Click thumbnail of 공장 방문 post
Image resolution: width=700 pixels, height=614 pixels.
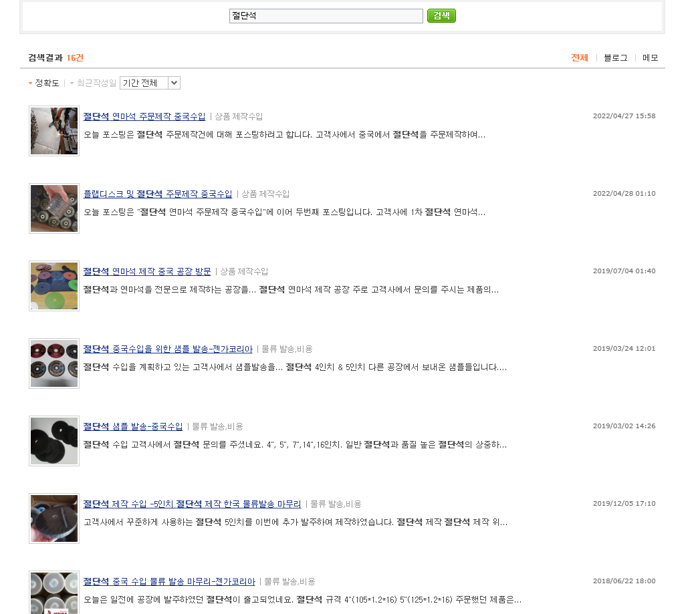tap(54, 286)
